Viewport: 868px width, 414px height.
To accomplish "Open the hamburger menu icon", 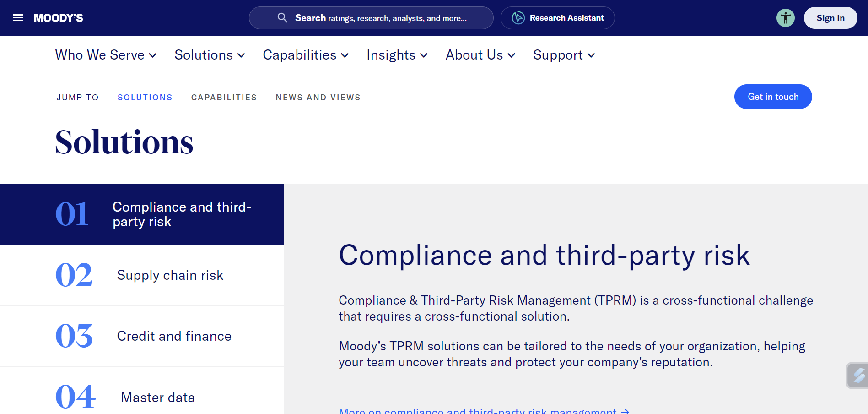I will point(18,18).
